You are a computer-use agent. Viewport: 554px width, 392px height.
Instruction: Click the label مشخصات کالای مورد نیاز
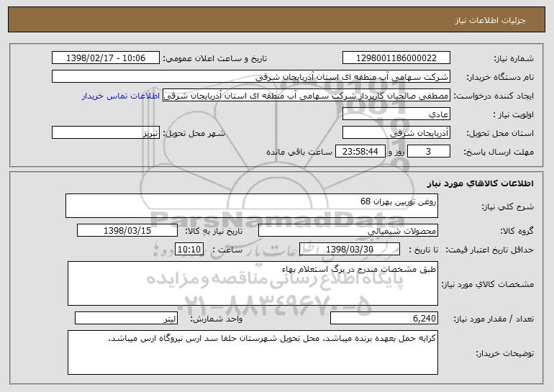pos(488,284)
